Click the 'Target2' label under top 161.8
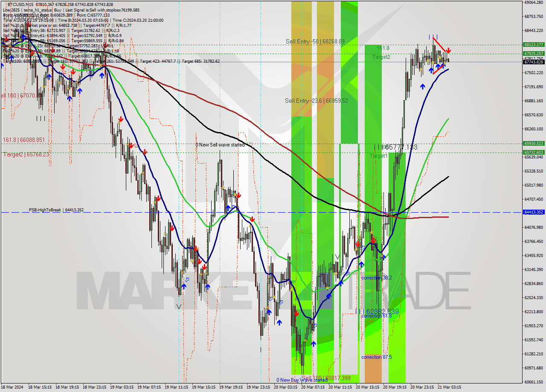 (x=381, y=57)
